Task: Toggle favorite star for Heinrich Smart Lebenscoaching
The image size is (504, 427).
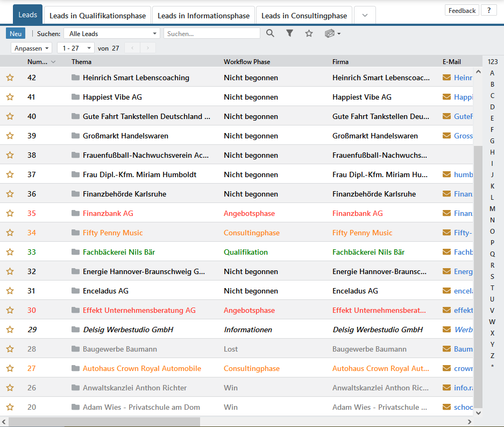Action: [x=10, y=78]
